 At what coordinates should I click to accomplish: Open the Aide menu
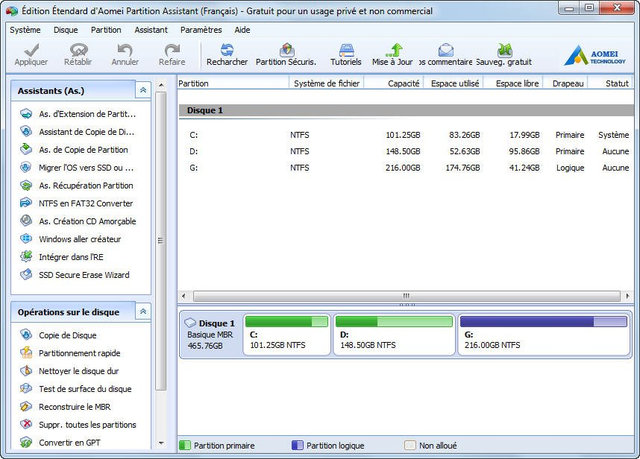242,30
